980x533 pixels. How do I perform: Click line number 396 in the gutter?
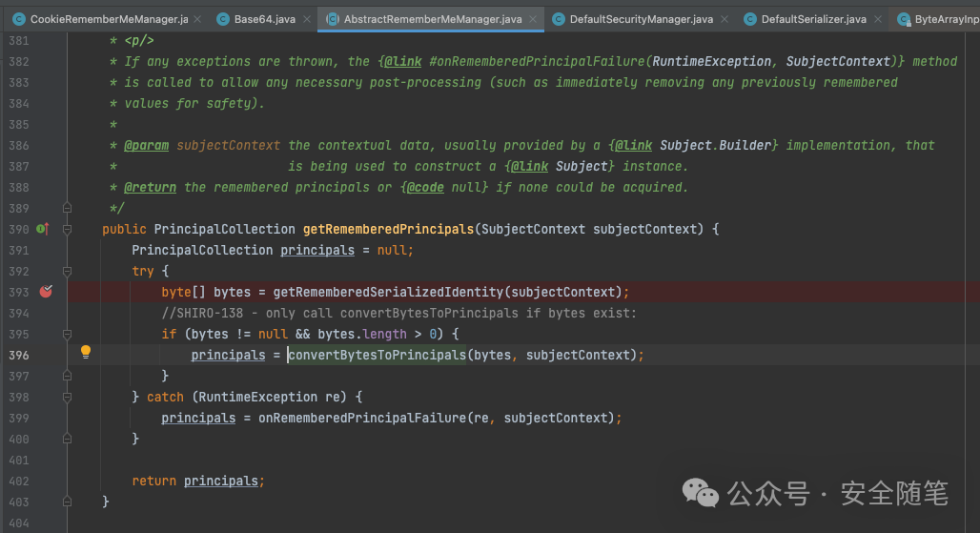point(19,355)
